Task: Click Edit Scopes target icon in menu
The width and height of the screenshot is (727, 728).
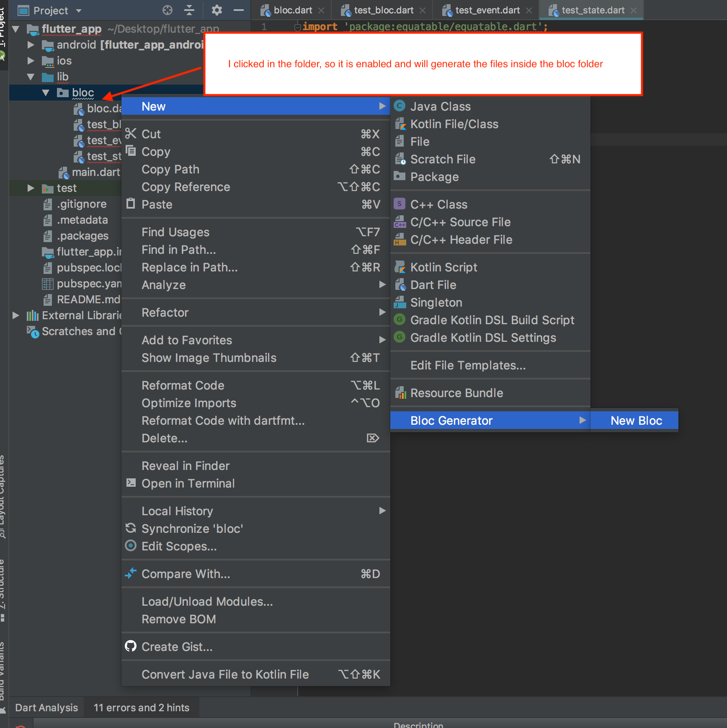Action: click(x=131, y=546)
